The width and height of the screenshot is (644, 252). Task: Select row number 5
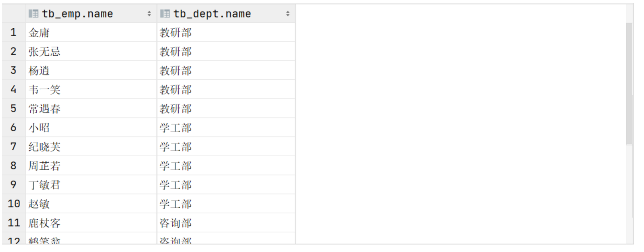coord(13,108)
